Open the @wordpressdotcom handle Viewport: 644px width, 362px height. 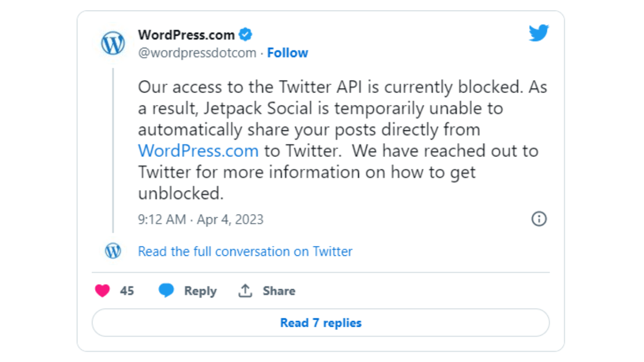[197, 53]
